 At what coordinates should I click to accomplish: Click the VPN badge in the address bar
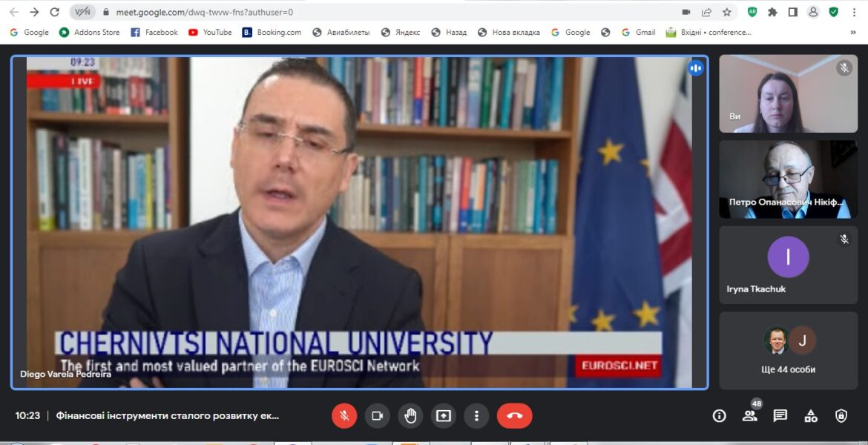pos(82,12)
